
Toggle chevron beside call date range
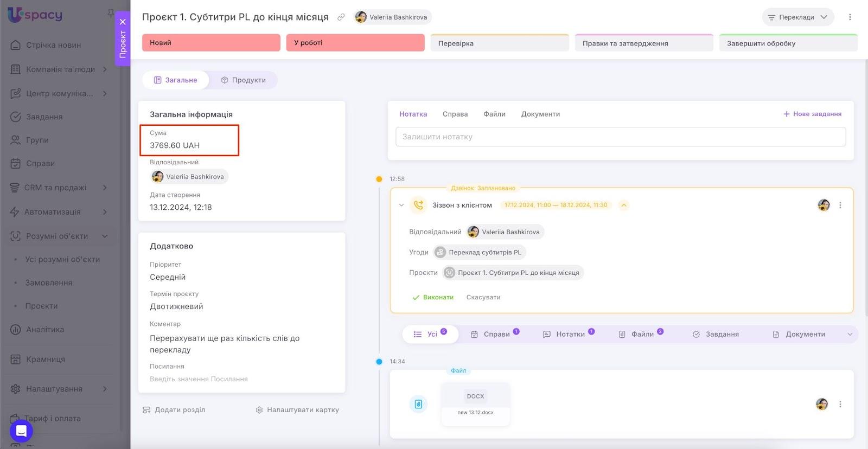[624, 205]
